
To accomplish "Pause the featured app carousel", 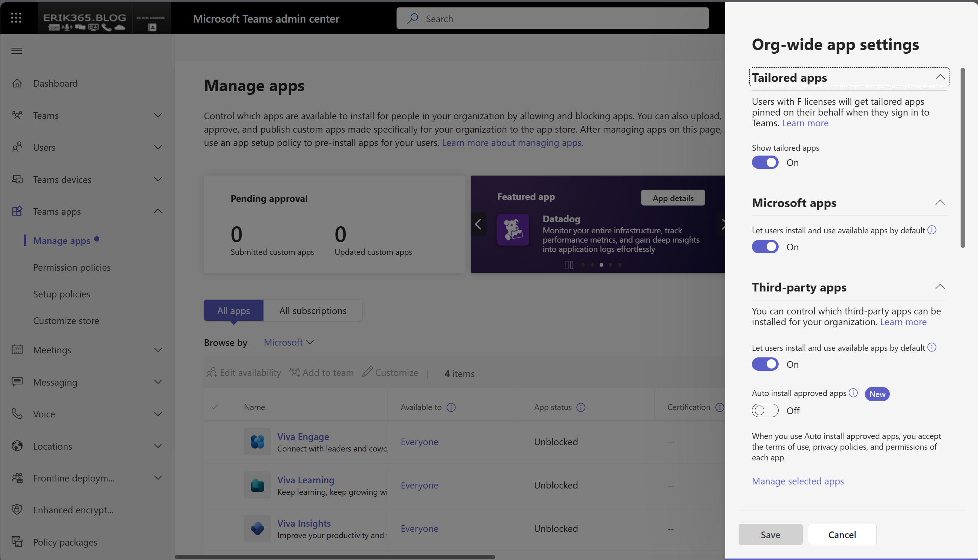I will point(569,265).
